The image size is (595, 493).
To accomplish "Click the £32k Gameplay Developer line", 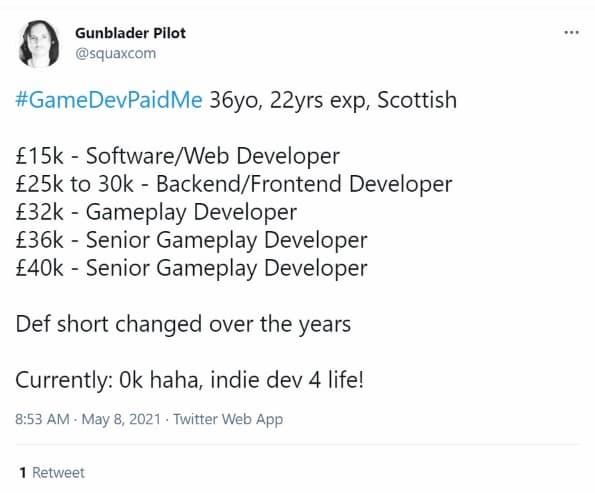I will click(156, 212).
